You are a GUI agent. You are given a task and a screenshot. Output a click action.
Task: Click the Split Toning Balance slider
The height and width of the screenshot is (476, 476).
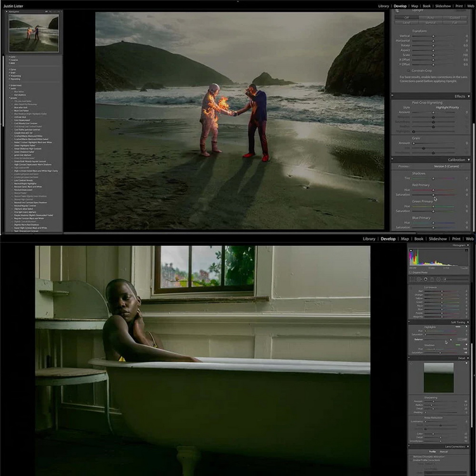pos(438,339)
